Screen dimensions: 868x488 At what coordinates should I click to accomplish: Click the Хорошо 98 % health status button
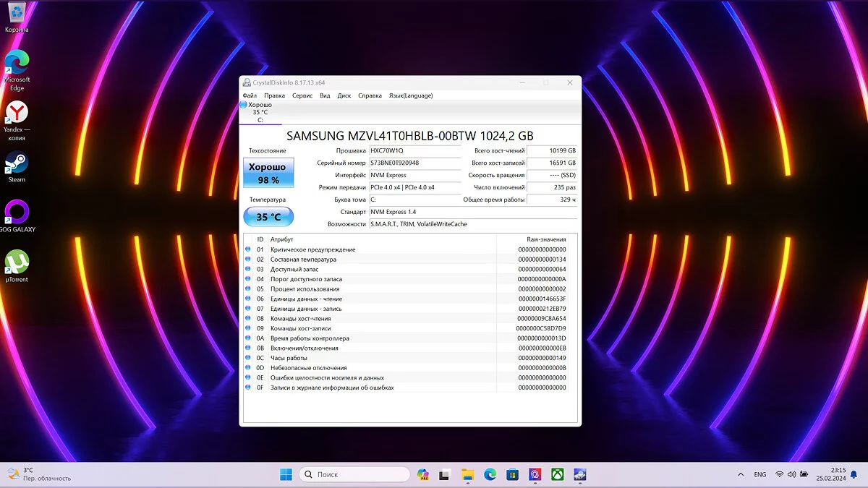pos(268,174)
